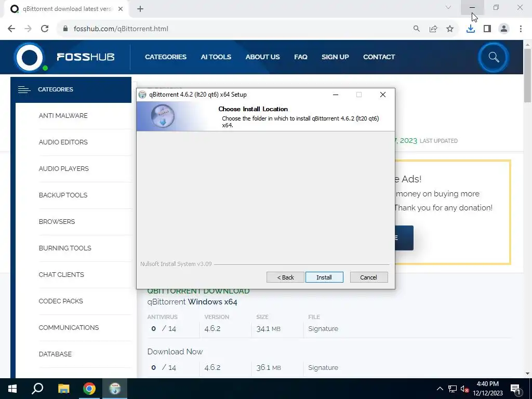Show hidden system tray icons
This screenshot has width=532, height=399.
pos(440,389)
